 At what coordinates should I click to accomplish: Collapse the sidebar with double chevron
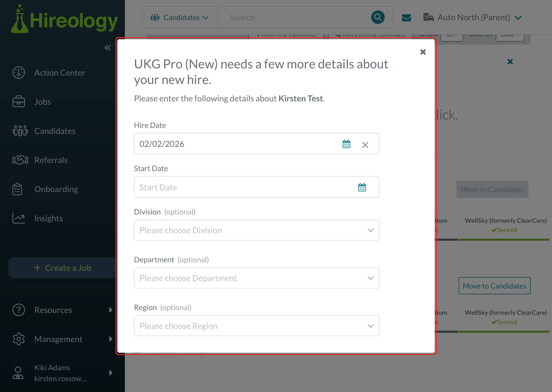tap(107, 48)
